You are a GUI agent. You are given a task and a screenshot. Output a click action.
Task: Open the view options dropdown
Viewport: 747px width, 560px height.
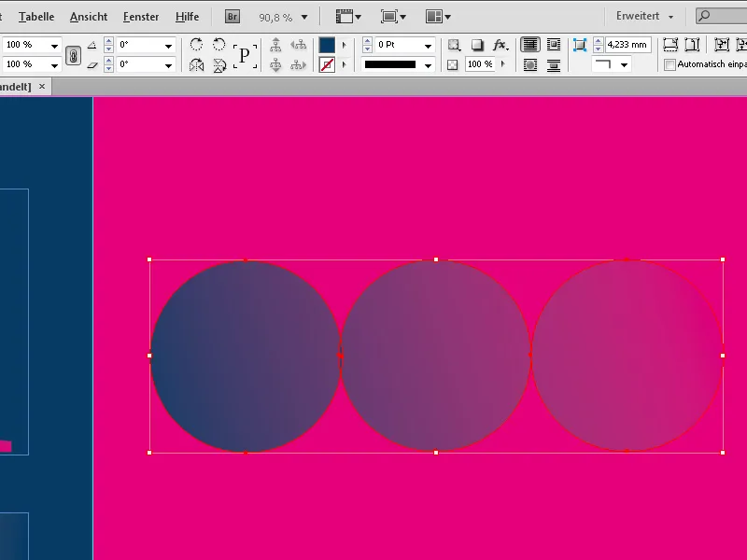click(x=348, y=17)
